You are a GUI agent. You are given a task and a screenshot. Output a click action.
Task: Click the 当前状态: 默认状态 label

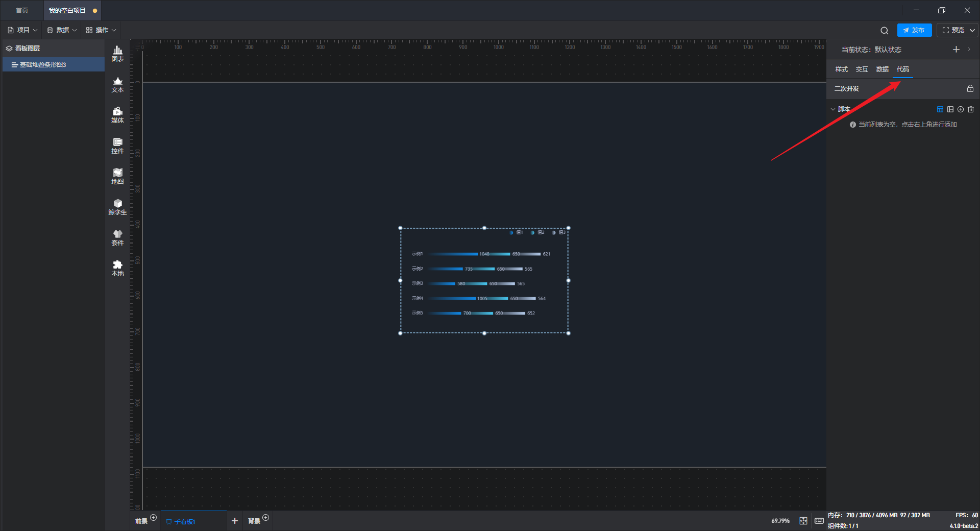coord(871,50)
